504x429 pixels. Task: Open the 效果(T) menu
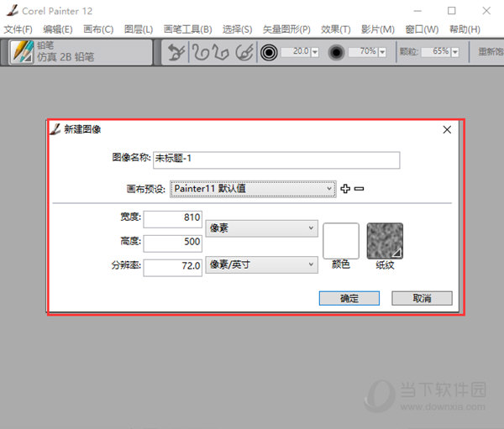[335, 29]
